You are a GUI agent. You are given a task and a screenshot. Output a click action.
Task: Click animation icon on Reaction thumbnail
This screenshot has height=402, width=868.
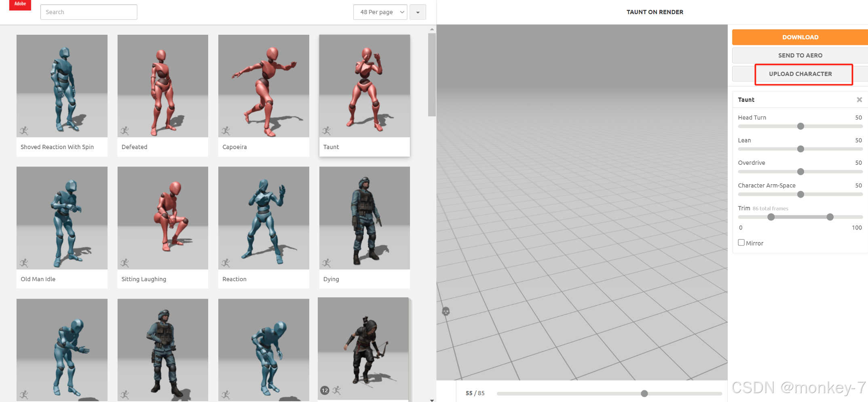click(x=226, y=263)
